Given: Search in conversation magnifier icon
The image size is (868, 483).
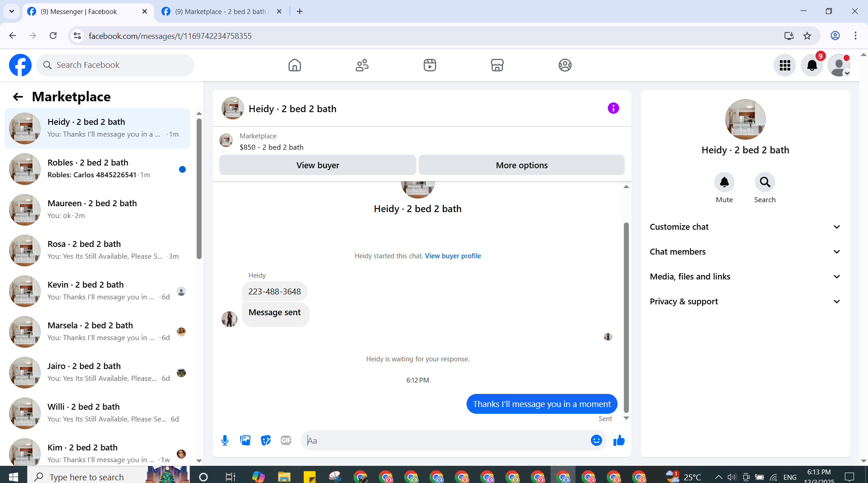Looking at the screenshot, I should coord(765,182).
